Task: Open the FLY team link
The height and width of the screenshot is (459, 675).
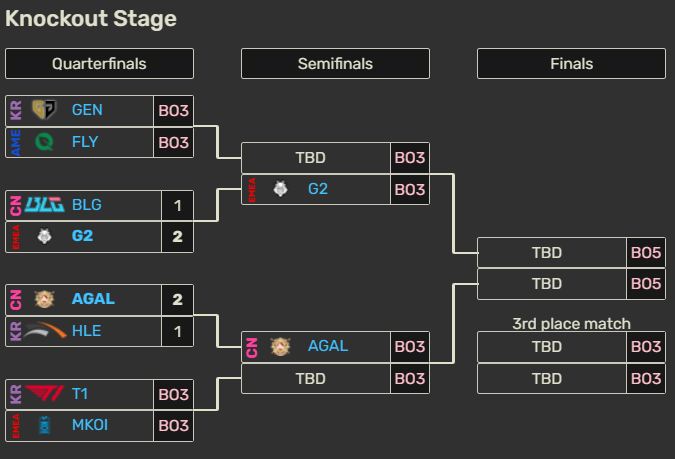Action: point(85,142)
